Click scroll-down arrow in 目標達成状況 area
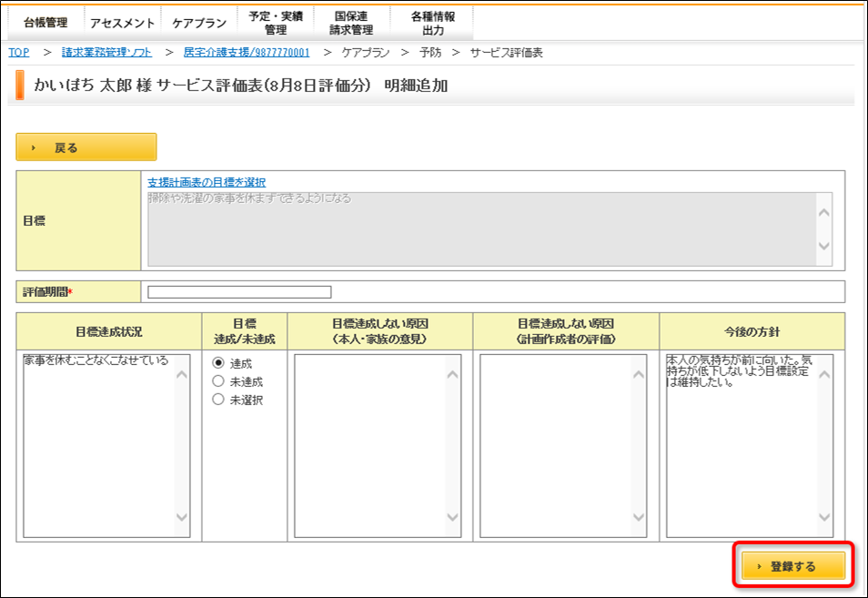This screenshot has height=598, width=868. tap(182, 517)
